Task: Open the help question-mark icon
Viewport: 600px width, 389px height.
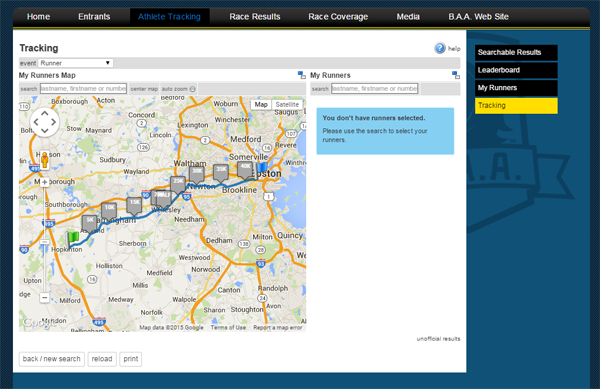Action: tap(440, 48)
